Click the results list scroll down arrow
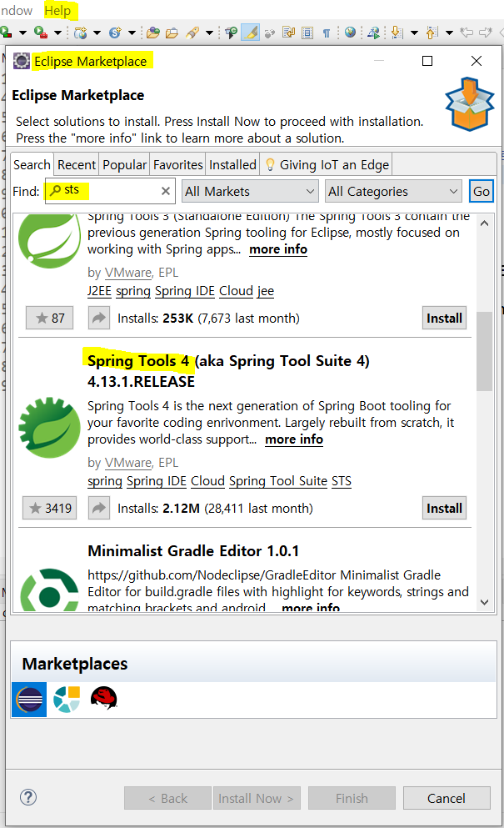Image resolution: width=504 pixels, height=828 pixels. (x=485, y=602)
